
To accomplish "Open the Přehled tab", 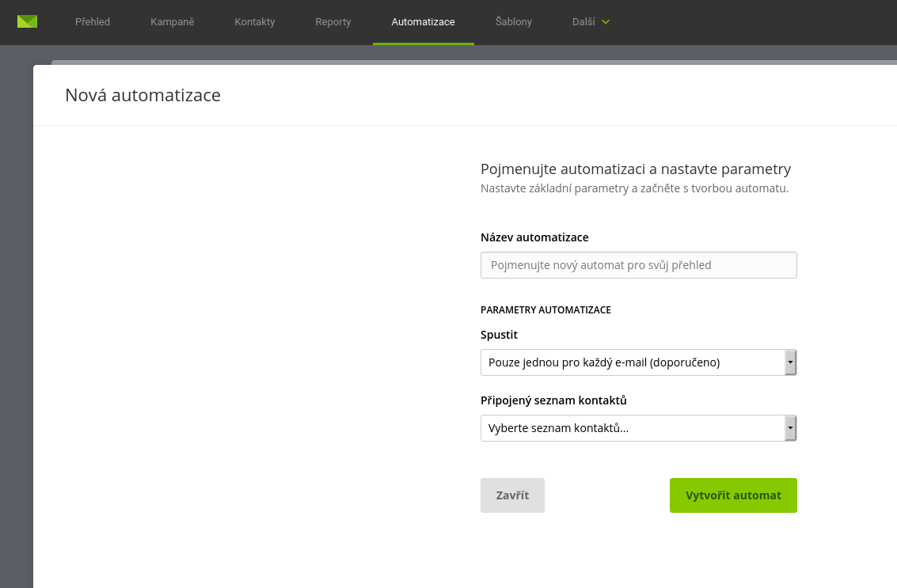I will (93, 21).
